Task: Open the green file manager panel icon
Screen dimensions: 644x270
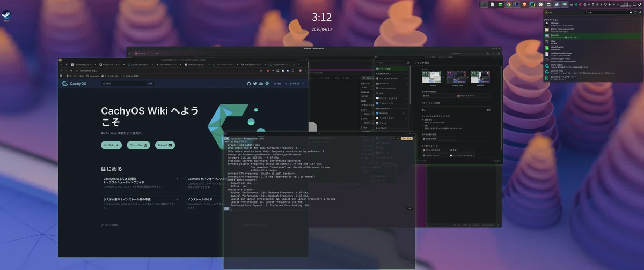Action: (500, 4)
